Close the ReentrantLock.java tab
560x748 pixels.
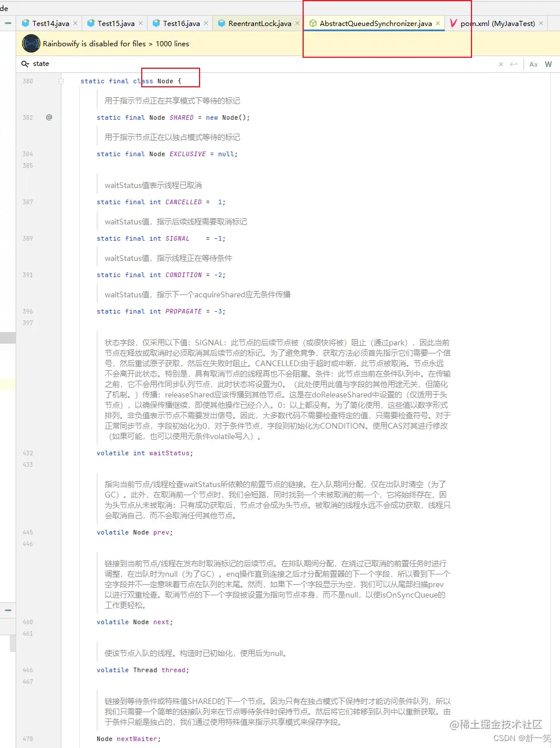pyautogui.click(x=297, y=24)
